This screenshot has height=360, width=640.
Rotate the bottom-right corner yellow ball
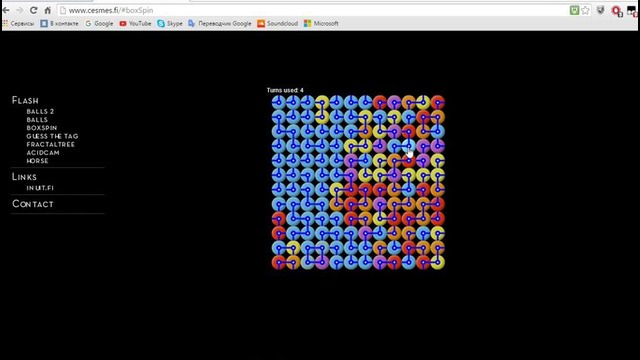pyautogui.click(x=438, y=262)
